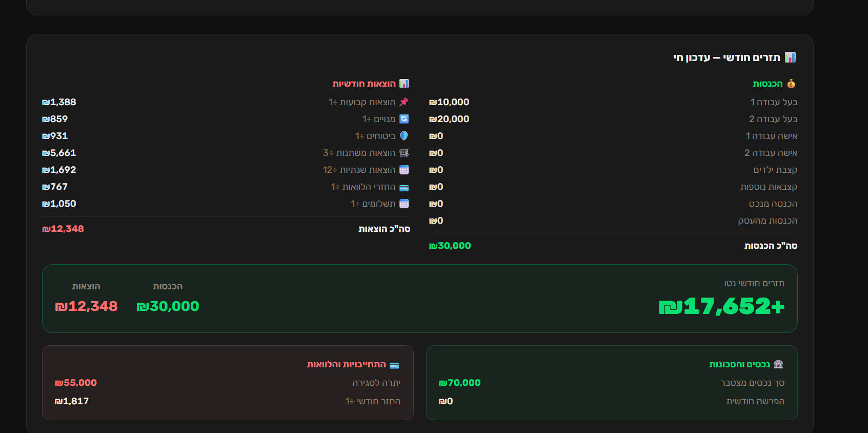Click the ₪1,817 monthly repayment value
This screenshot has height=433, width=868.
point(72,401)
